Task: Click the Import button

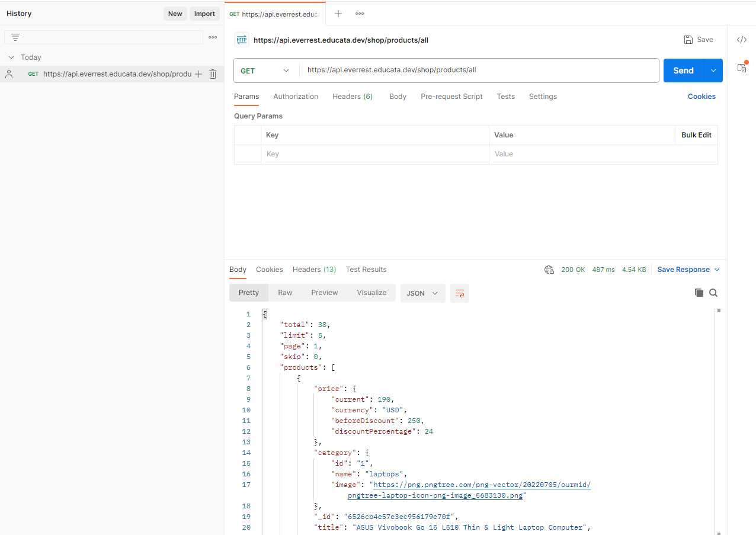Action: tap(204, 14)
